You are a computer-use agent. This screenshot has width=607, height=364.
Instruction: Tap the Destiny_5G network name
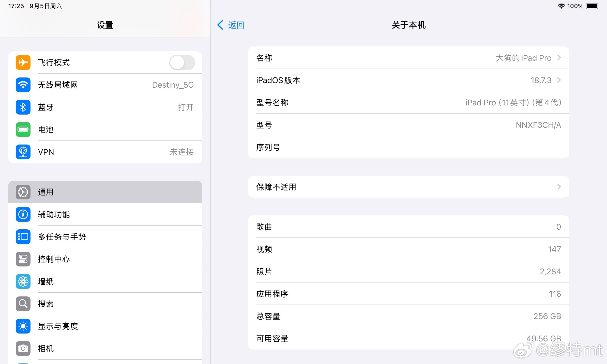(173, 85)
